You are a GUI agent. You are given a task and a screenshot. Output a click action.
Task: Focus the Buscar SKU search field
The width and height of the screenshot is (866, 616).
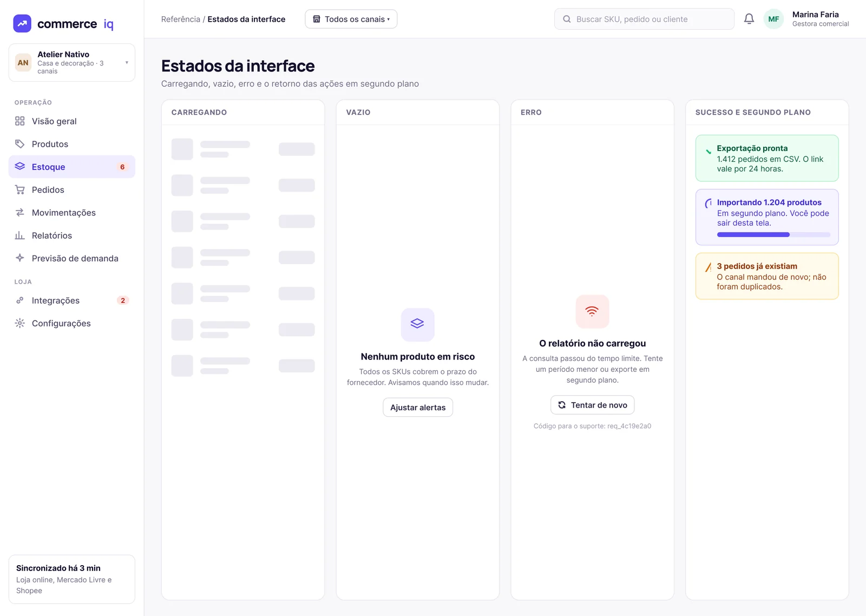point(644,19)
